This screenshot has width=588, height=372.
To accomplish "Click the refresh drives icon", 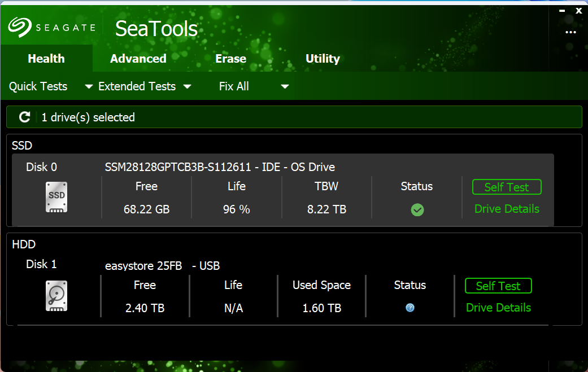I will (x=24, y=117).
